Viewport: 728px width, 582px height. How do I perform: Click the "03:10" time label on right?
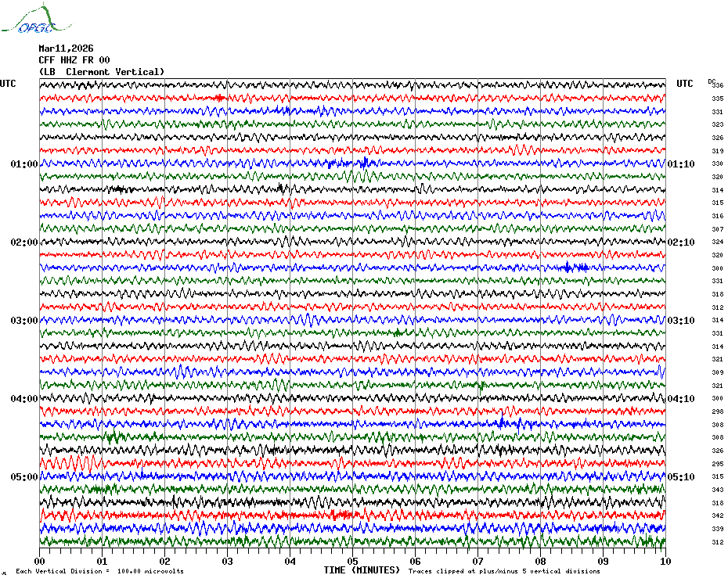click(x=681, y=321)
